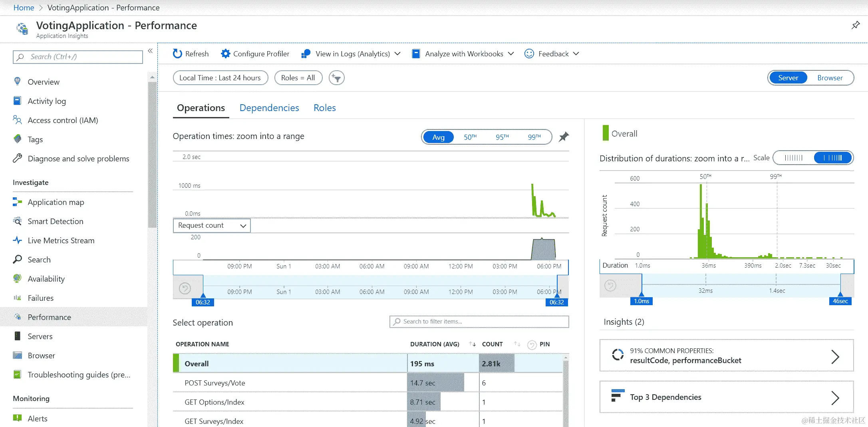Select POST Surveys/Vote operation
Viewport: 868px width, 427px height.
click(x=367, y=383)
